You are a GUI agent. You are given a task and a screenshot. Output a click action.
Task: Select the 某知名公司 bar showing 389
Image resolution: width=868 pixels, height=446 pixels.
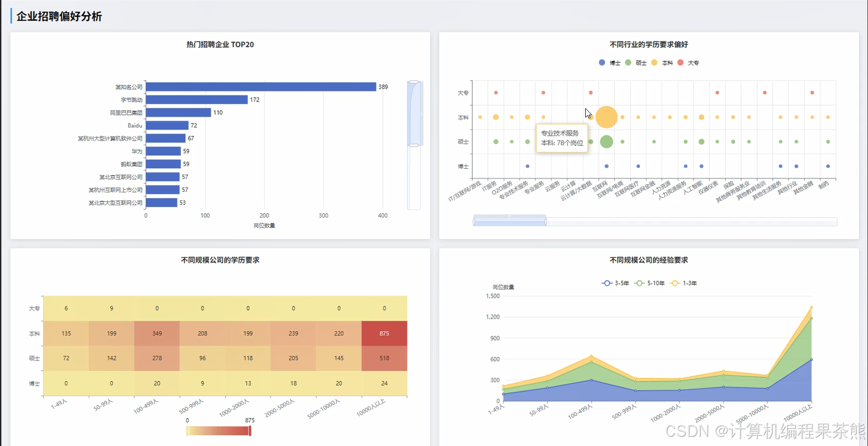(x=261, y=87)
